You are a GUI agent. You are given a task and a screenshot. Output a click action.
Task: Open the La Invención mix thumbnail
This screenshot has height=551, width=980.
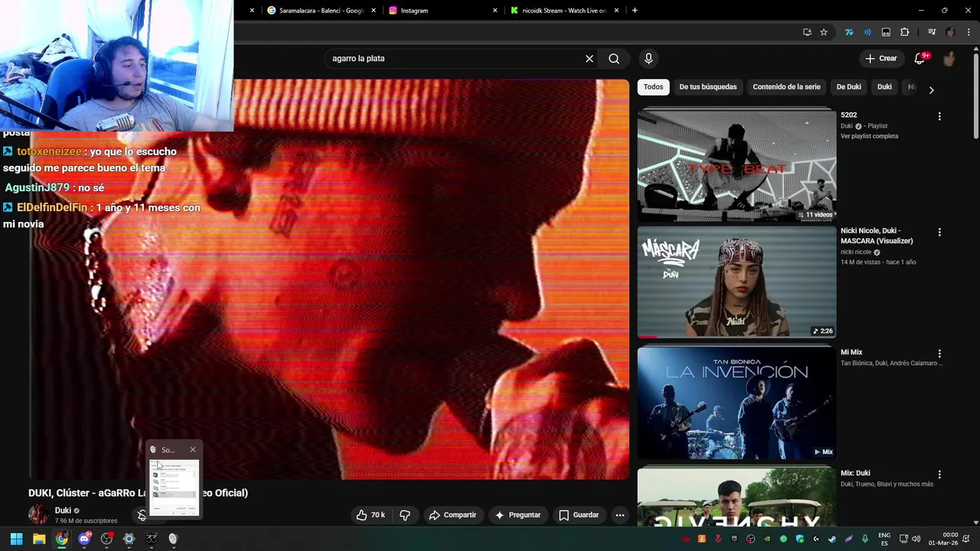(x=737, y=403)
